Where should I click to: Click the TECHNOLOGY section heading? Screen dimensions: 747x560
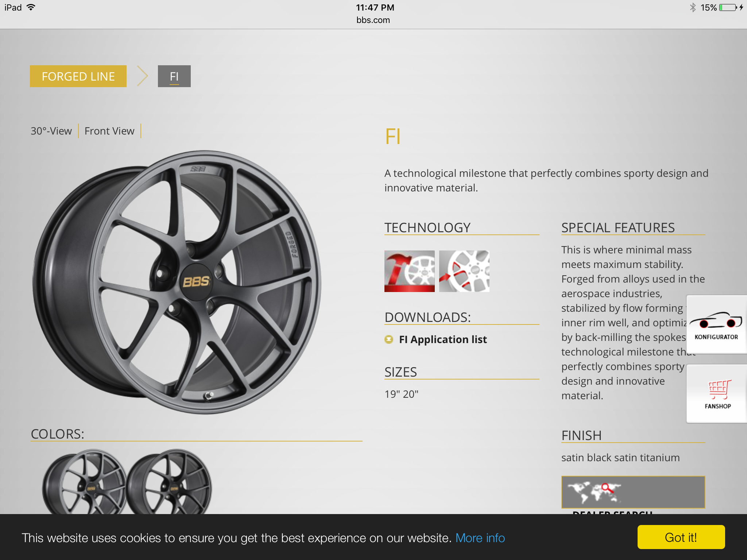click(x=427, y=227)
